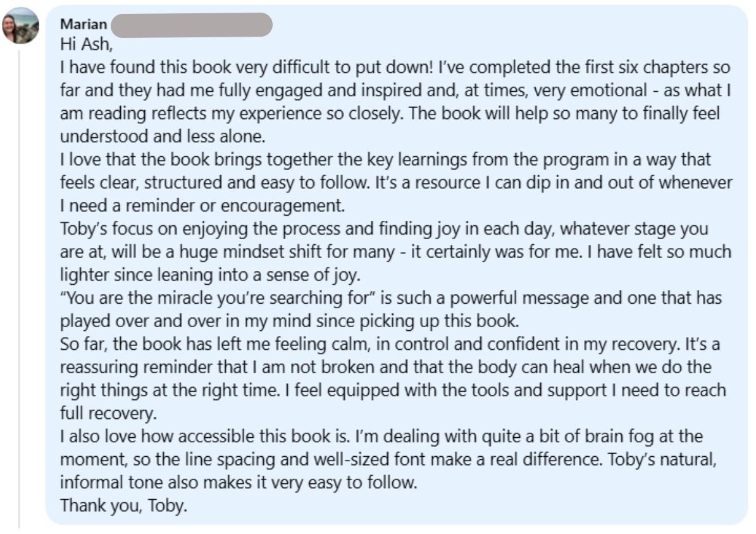756x534 pixels.
Task: Click the words 'full recovery.'
Action: click(108, 413)
